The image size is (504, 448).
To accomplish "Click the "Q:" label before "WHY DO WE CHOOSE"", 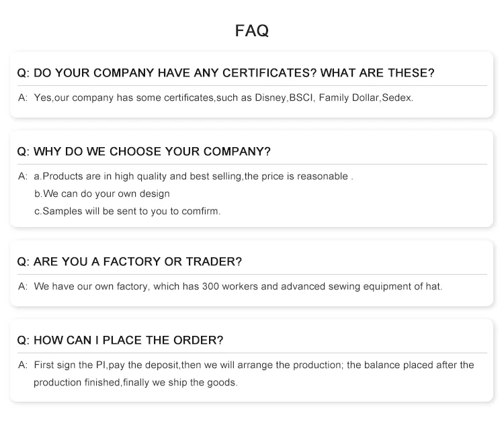I will tap(23, 151).
